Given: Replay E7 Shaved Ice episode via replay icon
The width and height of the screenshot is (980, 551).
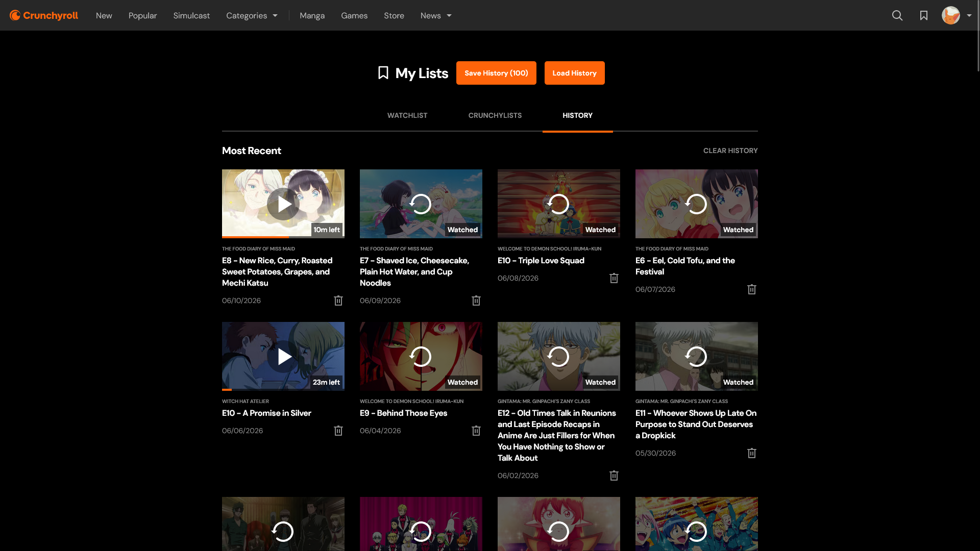Looking at the screenshot, I should click(x=421, y=204).
